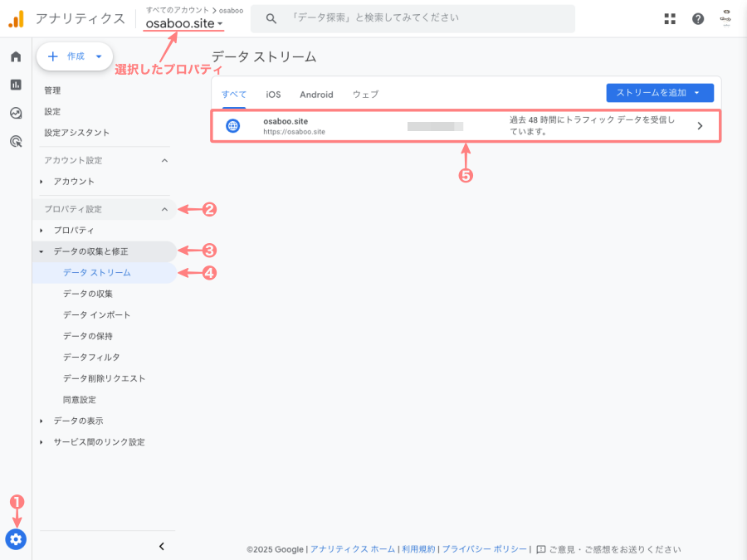Viewport: 747px width, 560px height.
Task: Focus the search field
Action: 413,18
